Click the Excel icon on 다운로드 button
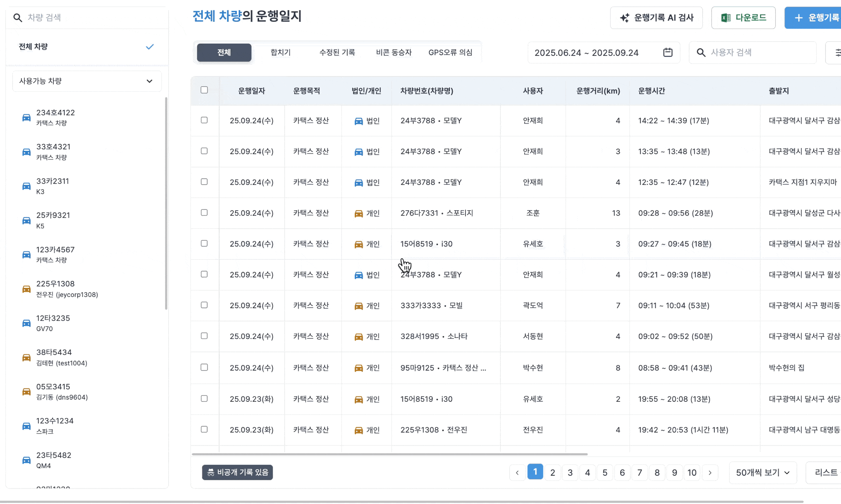This screenshot has width=841, height=504. click(x=726, y=18)
